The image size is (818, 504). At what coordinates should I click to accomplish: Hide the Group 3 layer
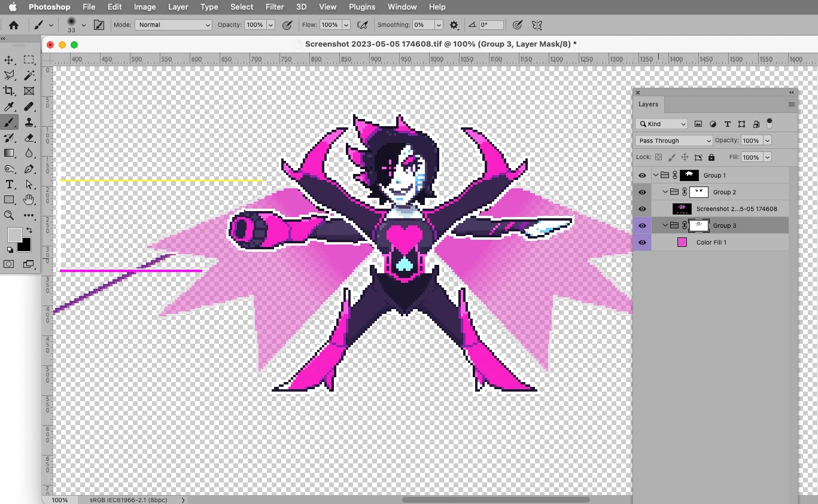642,225
